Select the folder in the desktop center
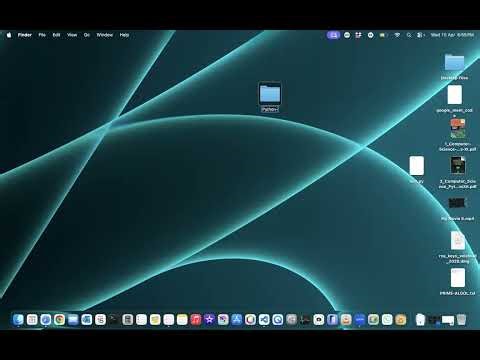480x360 pixels. (270, 94)
